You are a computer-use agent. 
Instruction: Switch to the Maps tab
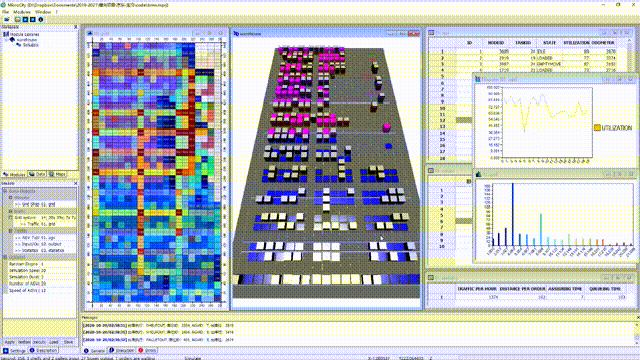coord(58,174)
